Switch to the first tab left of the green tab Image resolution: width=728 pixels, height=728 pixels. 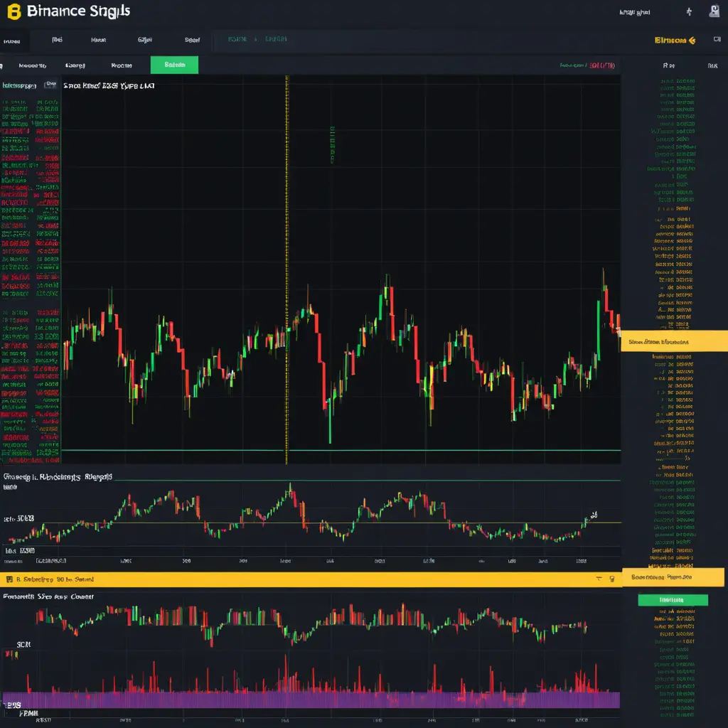(122, 65)
